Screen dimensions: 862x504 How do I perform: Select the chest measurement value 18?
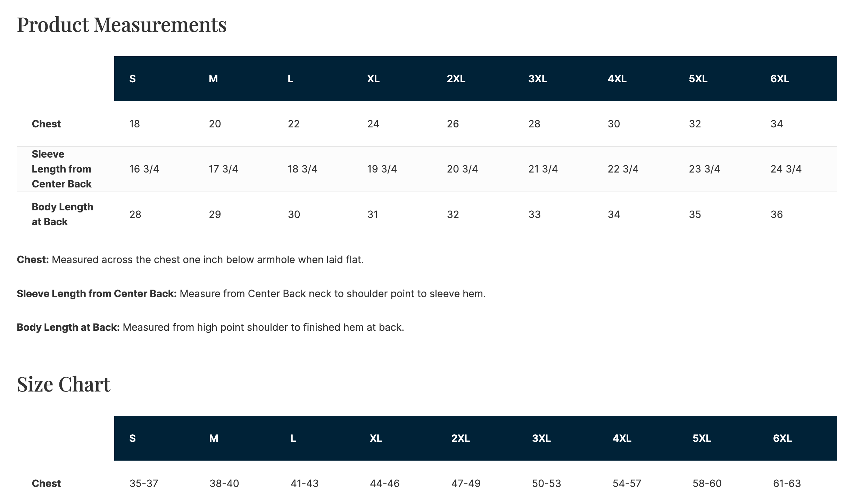point(134,124)
